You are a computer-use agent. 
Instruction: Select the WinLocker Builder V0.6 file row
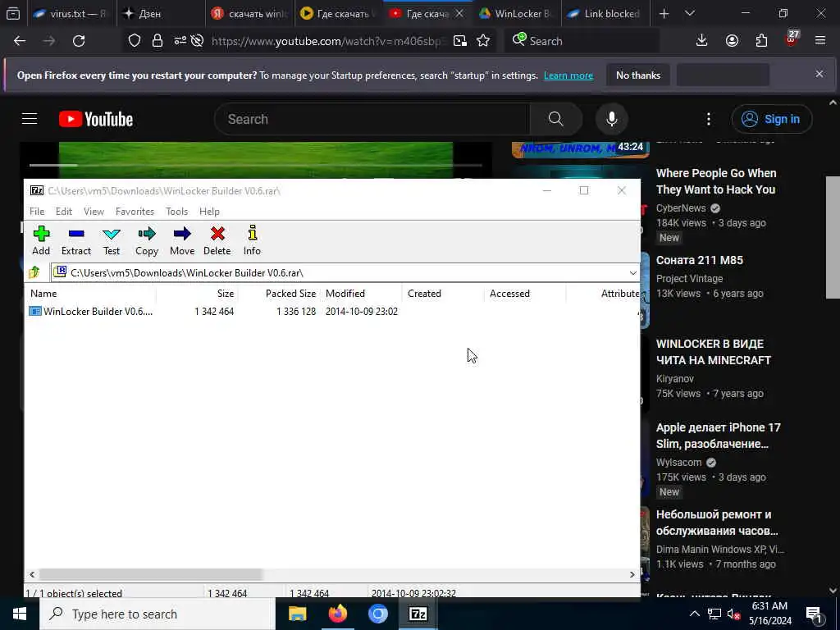coord(332,311)
